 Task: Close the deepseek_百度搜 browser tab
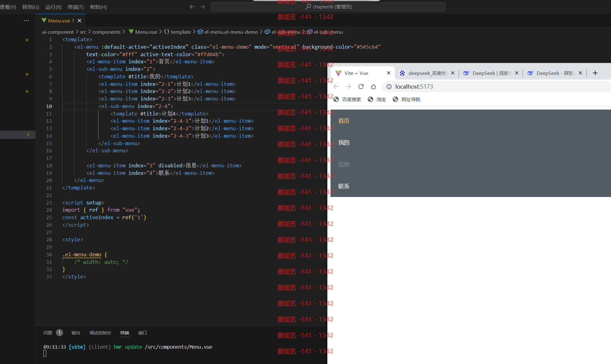453,73
